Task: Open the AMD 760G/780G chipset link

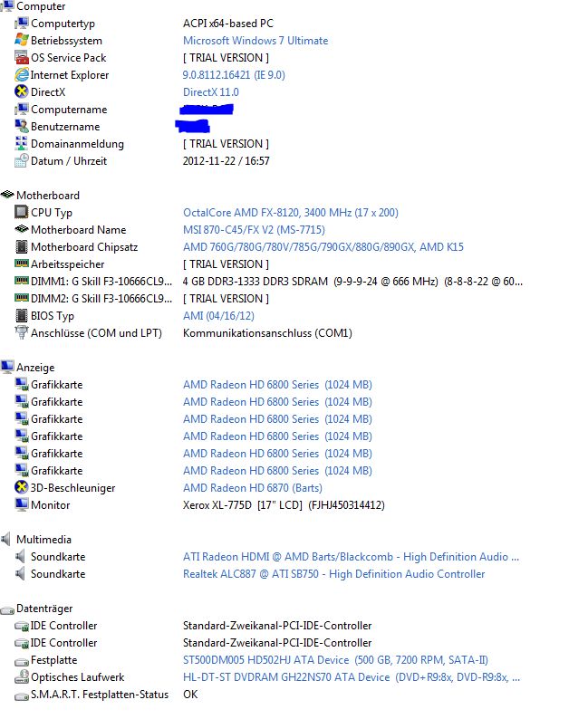Action: [323, 246]
